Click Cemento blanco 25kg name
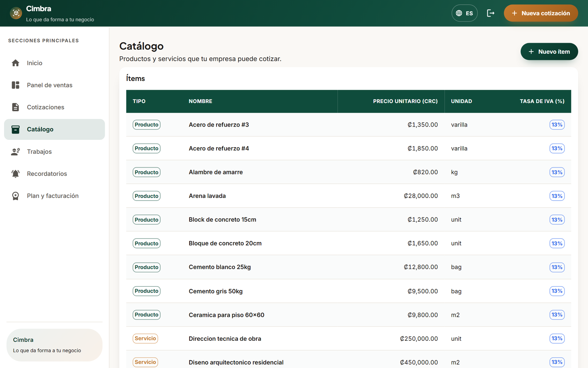 click(x=220, y=267)
